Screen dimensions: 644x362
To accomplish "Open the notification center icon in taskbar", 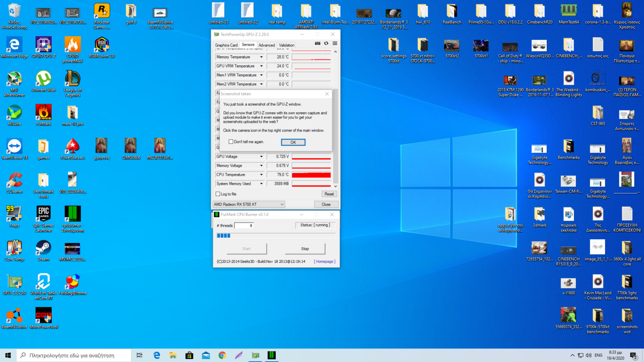I will [634, 355].
